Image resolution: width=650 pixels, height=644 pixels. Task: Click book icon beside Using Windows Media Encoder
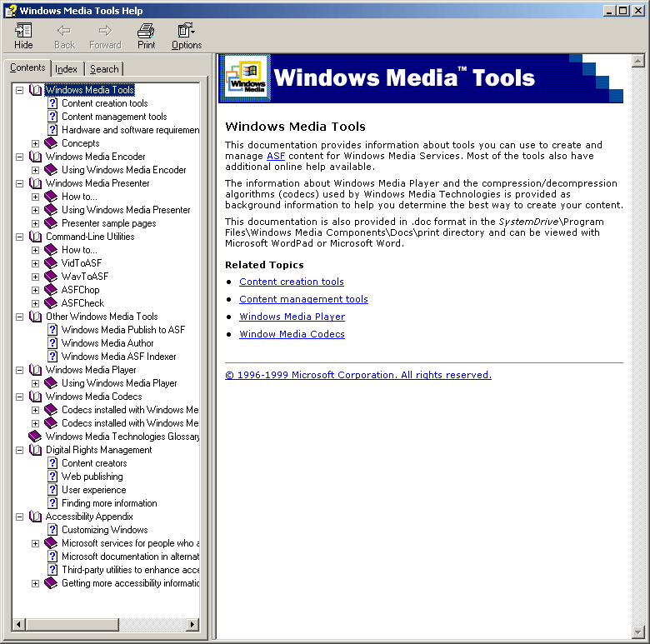point(51,169)
